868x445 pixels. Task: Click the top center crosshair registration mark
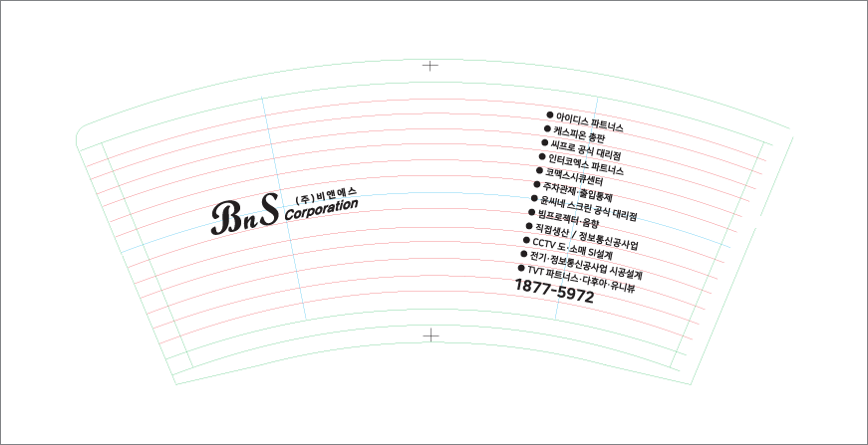point(431,66)
